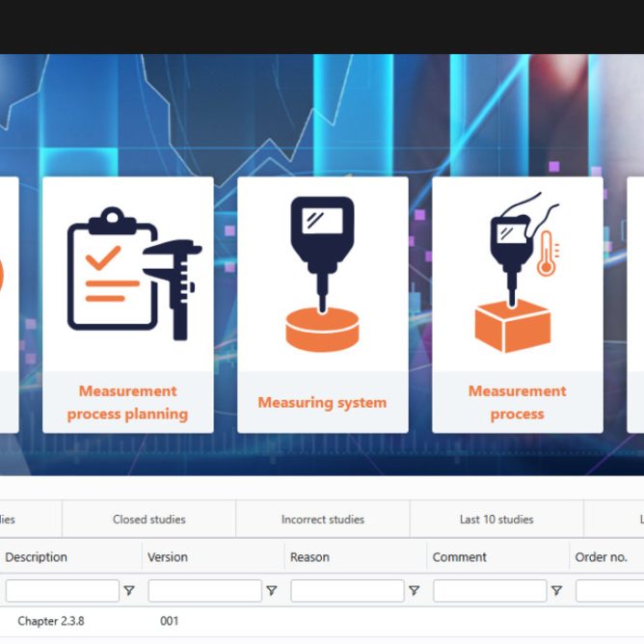Open Measurement process planning label link
This screenshot has height=644, width=644.
(128, 403)
